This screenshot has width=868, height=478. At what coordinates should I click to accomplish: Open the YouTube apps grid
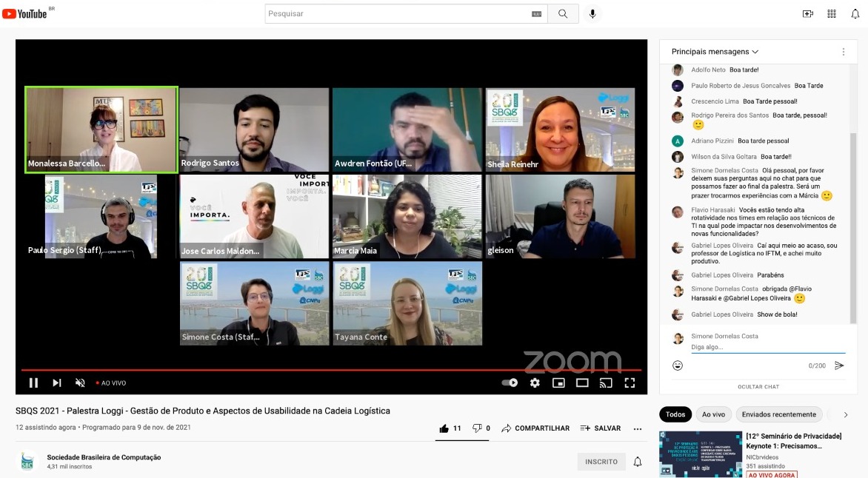coord(831,14)
